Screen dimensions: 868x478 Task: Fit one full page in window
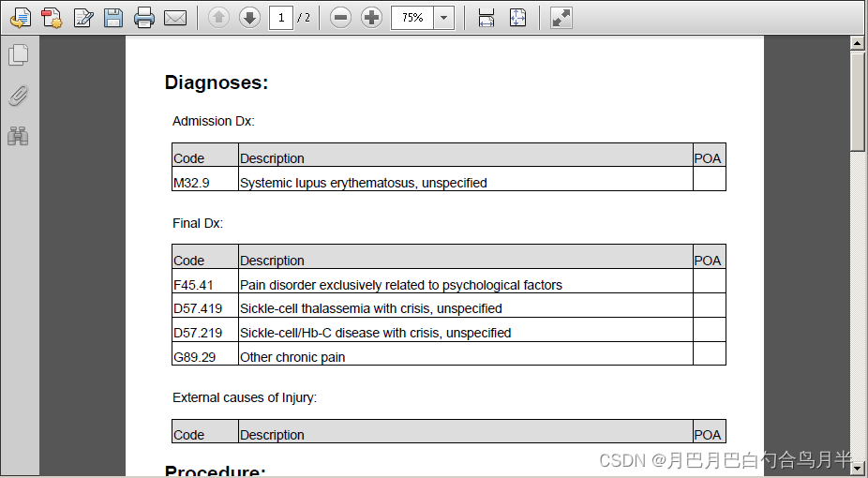[x=517, y=18]
